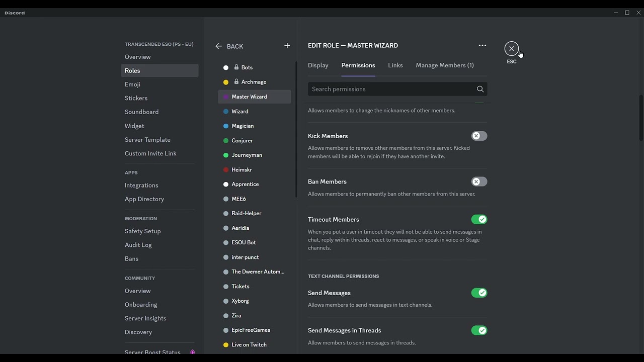Open the Server Template page
Viewport: 644px width, 362px height.
(x=159, y=139)
